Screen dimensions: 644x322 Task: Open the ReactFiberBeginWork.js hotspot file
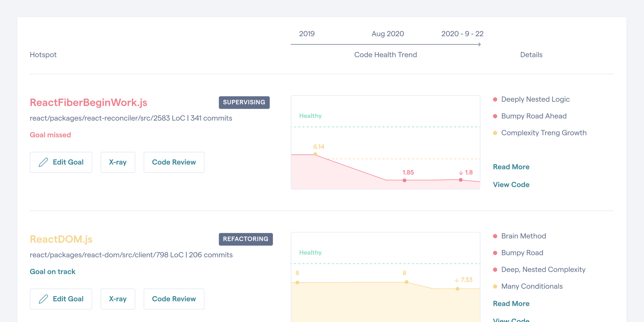(88, 103)
